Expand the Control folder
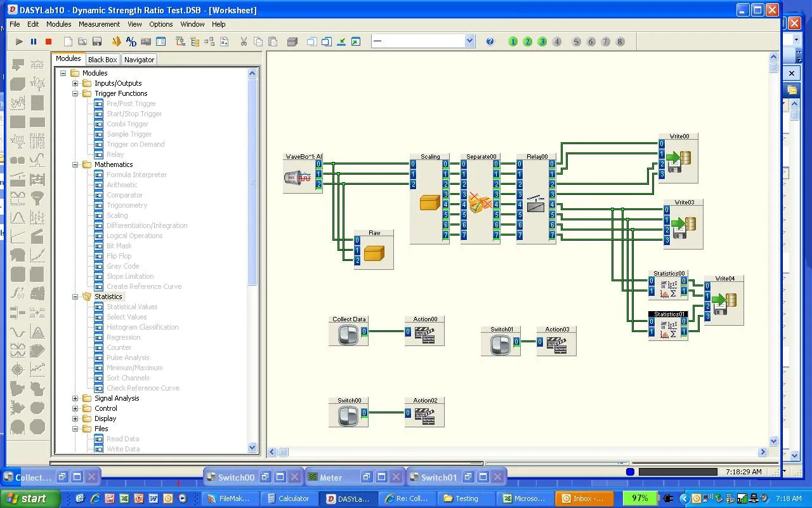Screen dimensions: 812x508 pos(75,408)
